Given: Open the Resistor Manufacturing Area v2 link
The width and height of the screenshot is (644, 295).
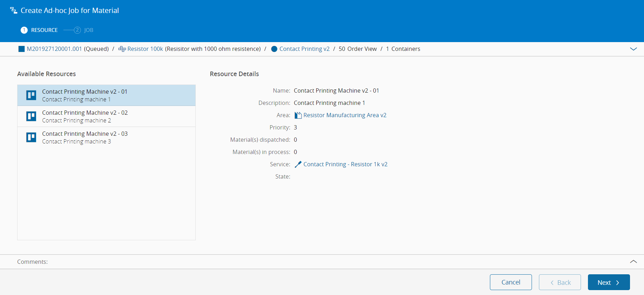Looking at the screenshot, I should point(345,115).
